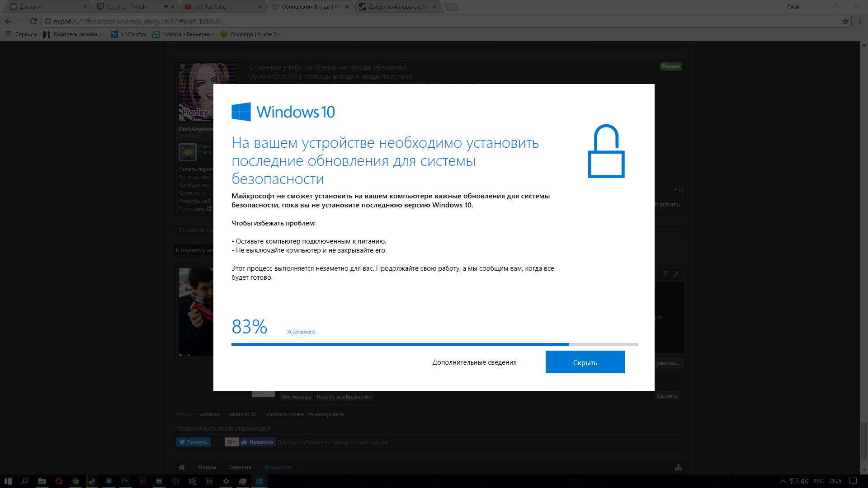868x488 pixels.
Task: Open Discord from the taskbar
Action: (x=159, y=481)
